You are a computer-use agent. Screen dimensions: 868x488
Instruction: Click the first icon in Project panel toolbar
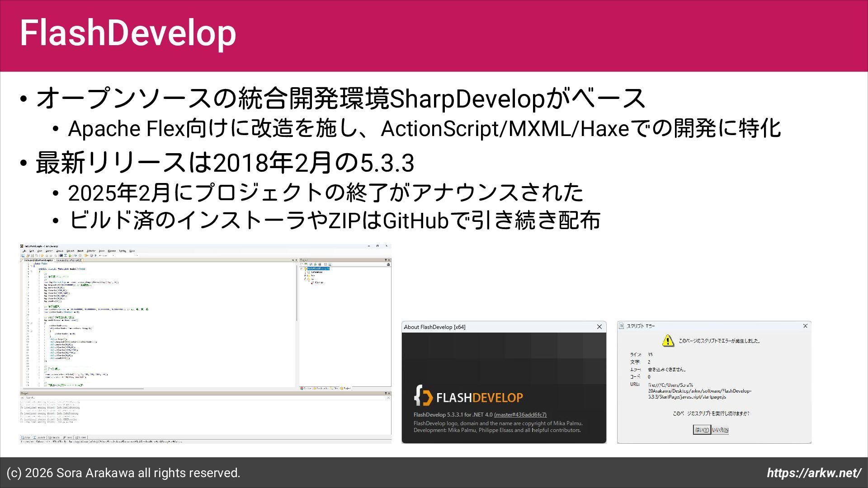point(302,264)
